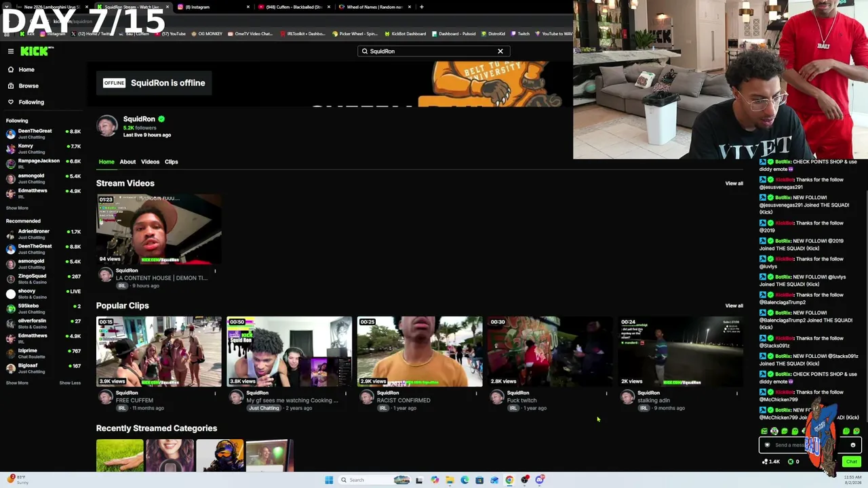The height and width of the screenshot is (488, 868).
Task: Open Browse in the sidebar
Action: (28, 86)
